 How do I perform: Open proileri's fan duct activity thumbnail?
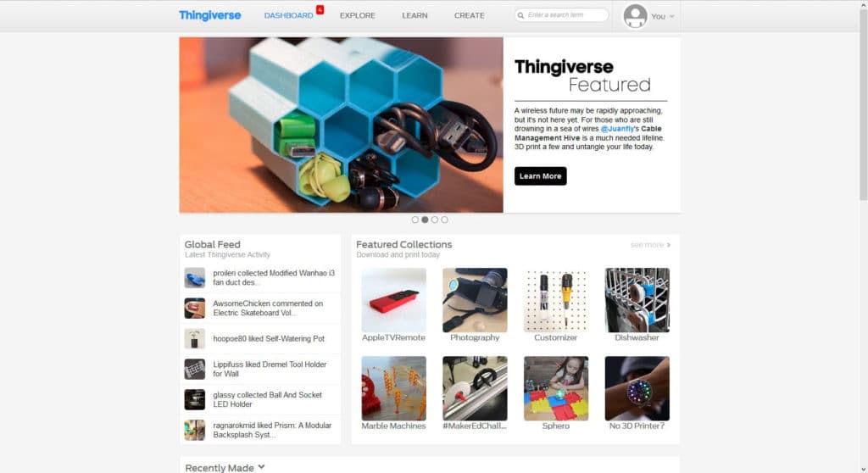tap(194, 277)
